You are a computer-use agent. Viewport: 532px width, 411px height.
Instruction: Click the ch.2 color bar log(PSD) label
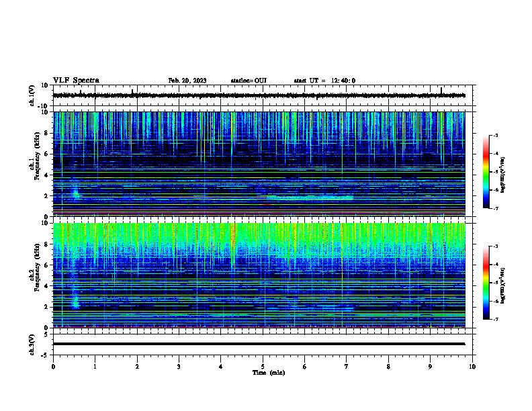point(503,285)
